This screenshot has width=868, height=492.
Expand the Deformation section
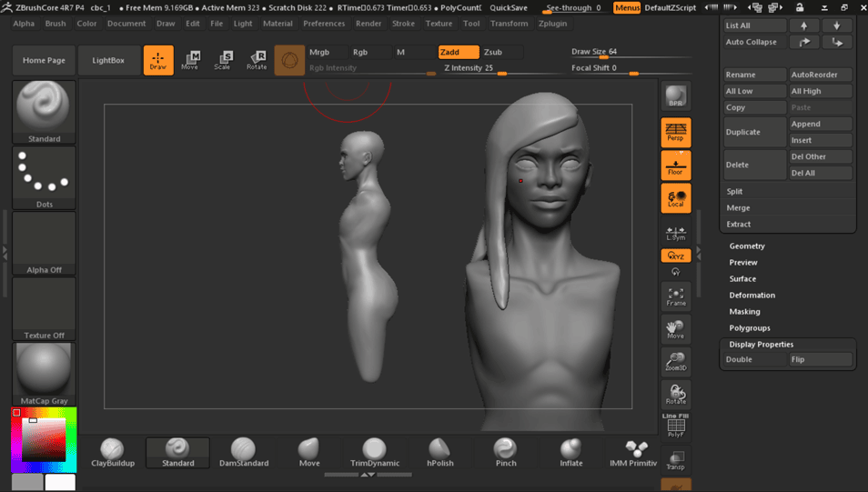pos(752,295)
